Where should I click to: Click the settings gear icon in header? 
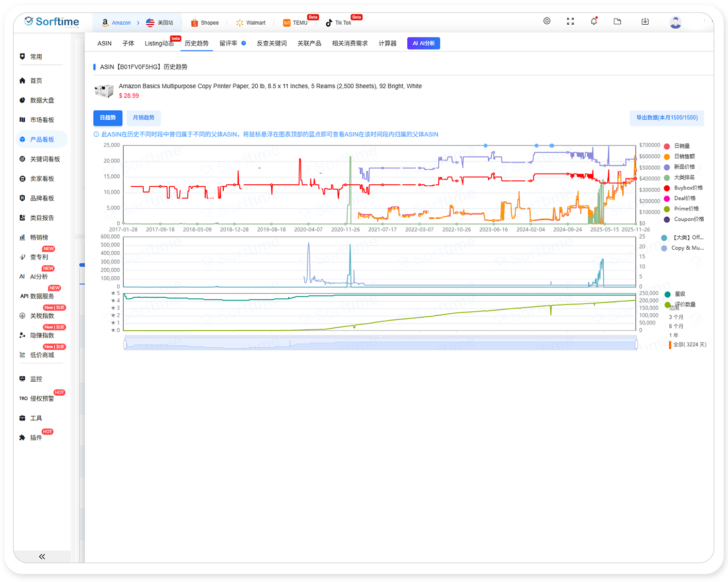[546, 21]
